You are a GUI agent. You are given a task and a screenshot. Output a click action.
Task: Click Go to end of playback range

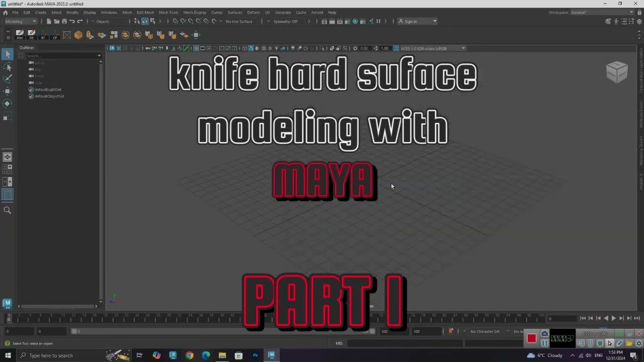[x=637, y=318]
